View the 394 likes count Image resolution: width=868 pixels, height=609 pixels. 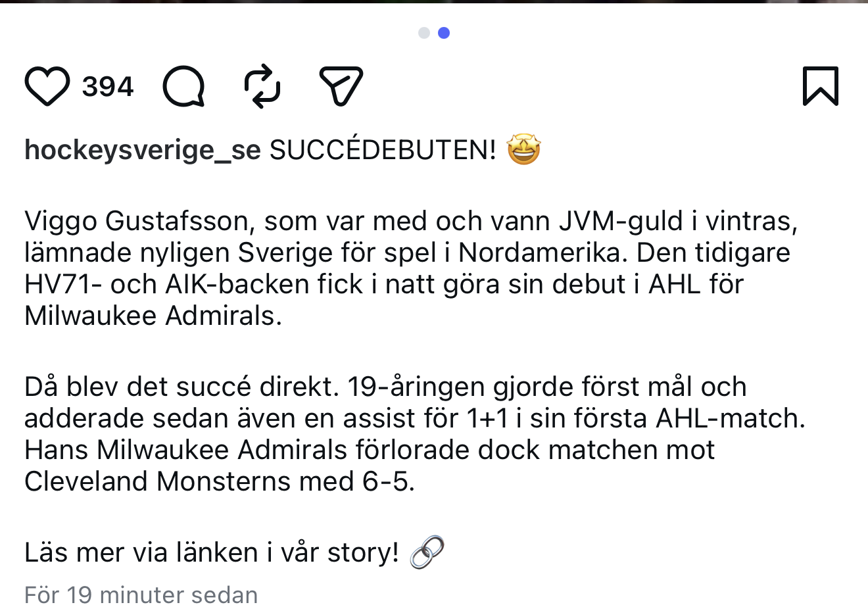point(108,87)
